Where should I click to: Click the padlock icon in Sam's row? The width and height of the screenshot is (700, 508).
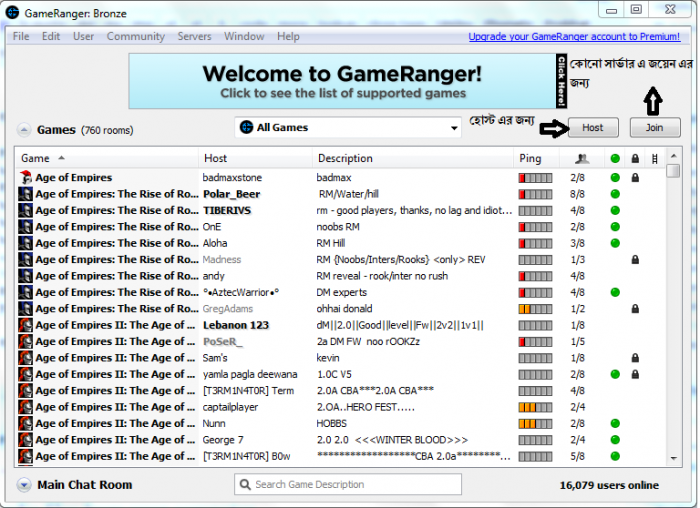coord(635,358)
